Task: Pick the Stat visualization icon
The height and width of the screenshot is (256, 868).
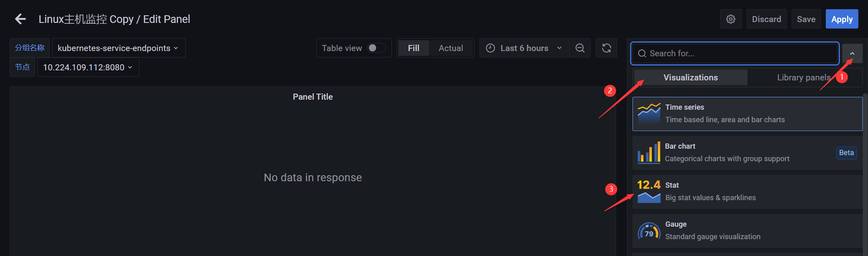Action: (x=649, y=191)
